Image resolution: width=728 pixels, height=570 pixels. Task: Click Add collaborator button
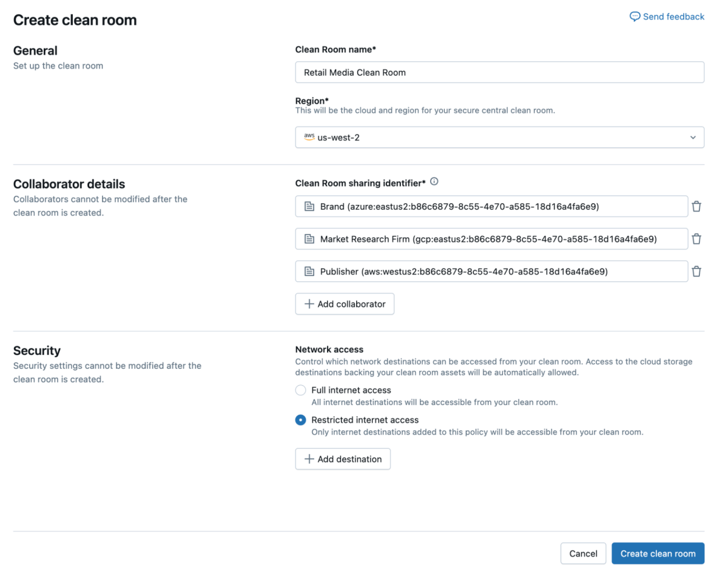tap(345, 304)
